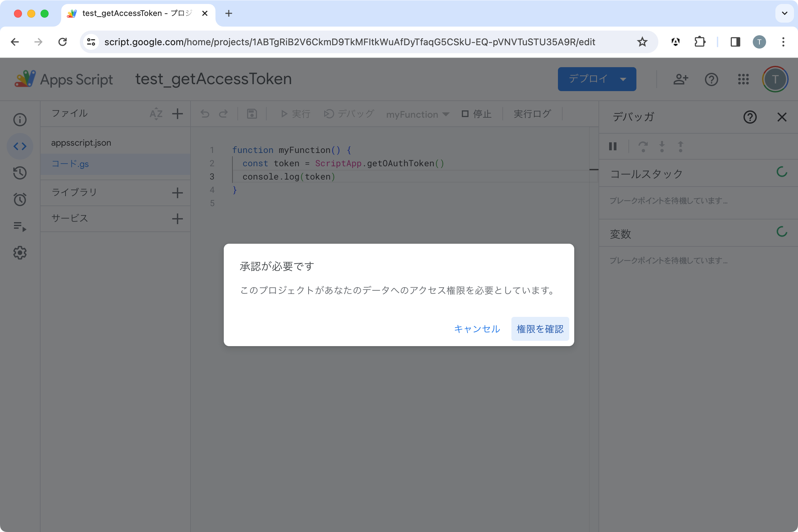Click ライブラリ section header
This screenshot has width=798, height=532.
[74, 193]
